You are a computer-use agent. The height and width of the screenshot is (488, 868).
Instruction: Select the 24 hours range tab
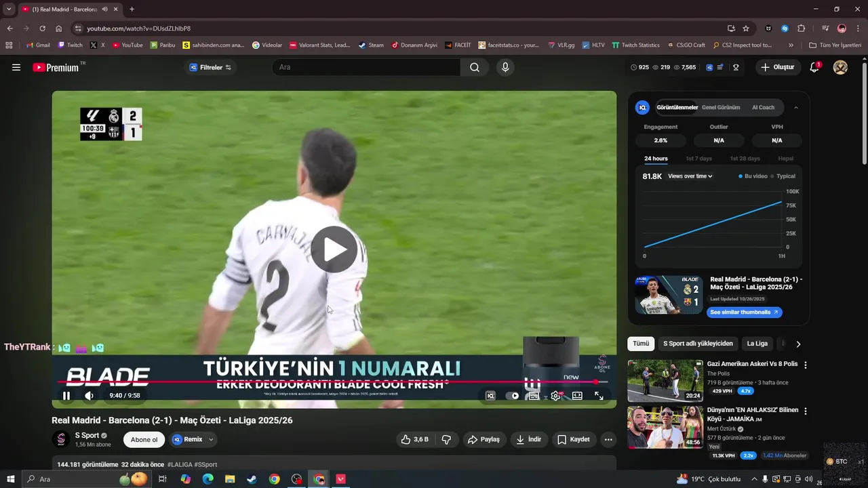pyautogui.click(x=656, y=159)
